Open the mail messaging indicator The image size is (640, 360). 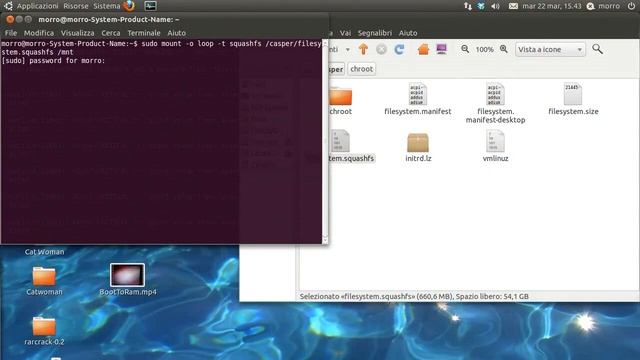(x=513, y=6)
